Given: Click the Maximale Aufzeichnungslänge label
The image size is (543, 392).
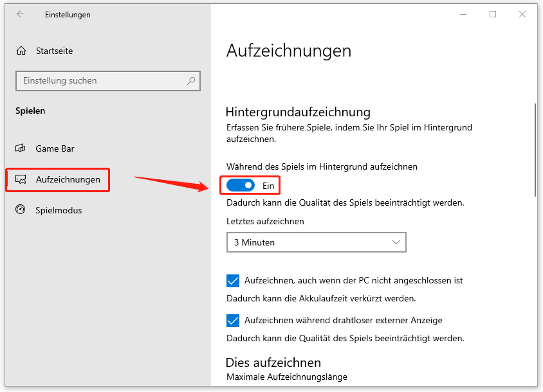Looking at the screenshot, I should coord(287,377).
